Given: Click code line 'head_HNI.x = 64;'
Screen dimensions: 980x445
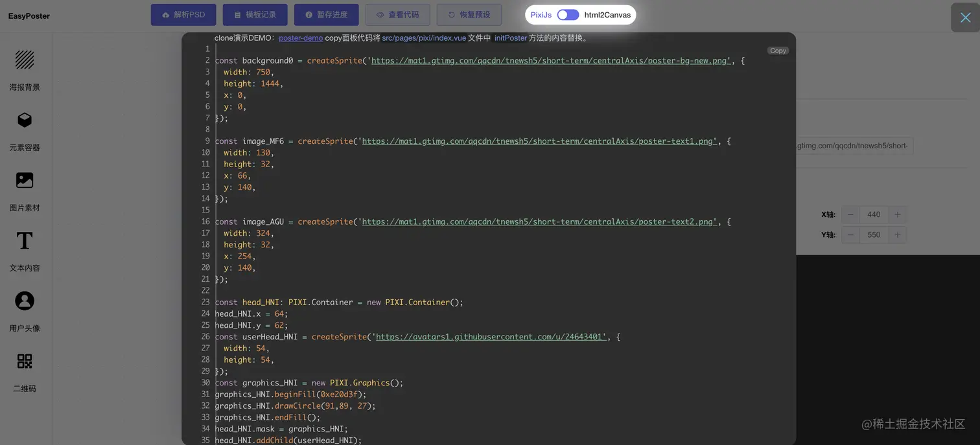Looking at the screenshot, I should (x=251, y=314).
